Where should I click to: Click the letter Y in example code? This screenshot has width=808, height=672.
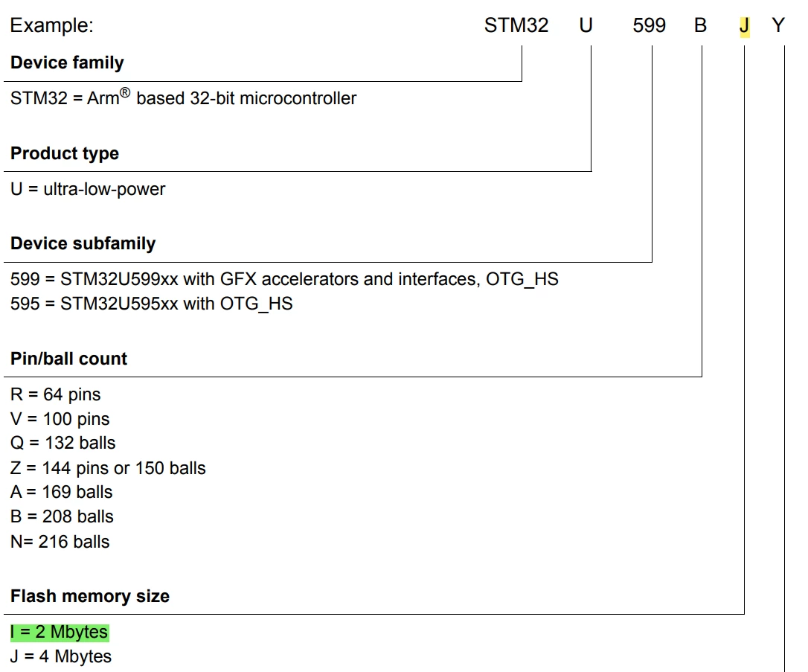click(x=778, y=25)
